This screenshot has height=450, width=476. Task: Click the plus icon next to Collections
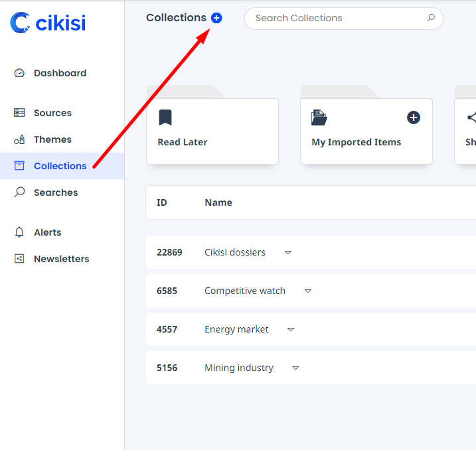point(216,18)
